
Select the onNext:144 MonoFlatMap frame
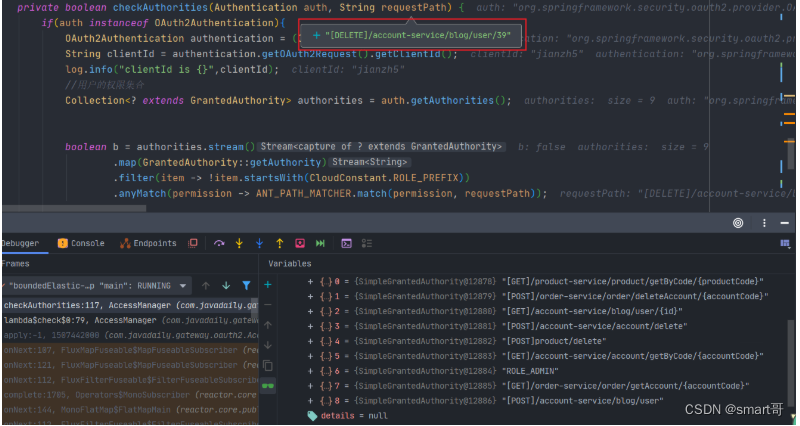(x=130, y=410)
